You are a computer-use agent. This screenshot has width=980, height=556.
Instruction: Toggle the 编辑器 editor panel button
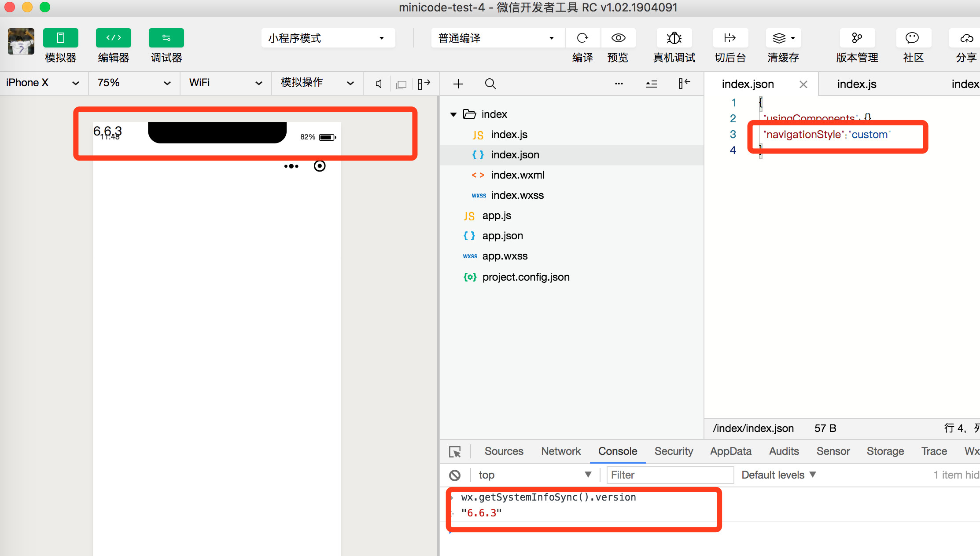114,38
